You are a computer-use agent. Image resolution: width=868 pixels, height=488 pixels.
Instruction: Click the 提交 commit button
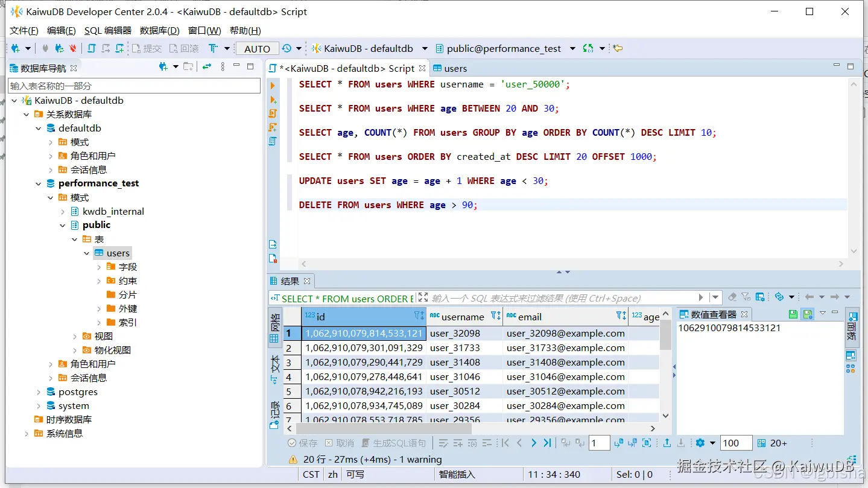(x=147, y=48)
